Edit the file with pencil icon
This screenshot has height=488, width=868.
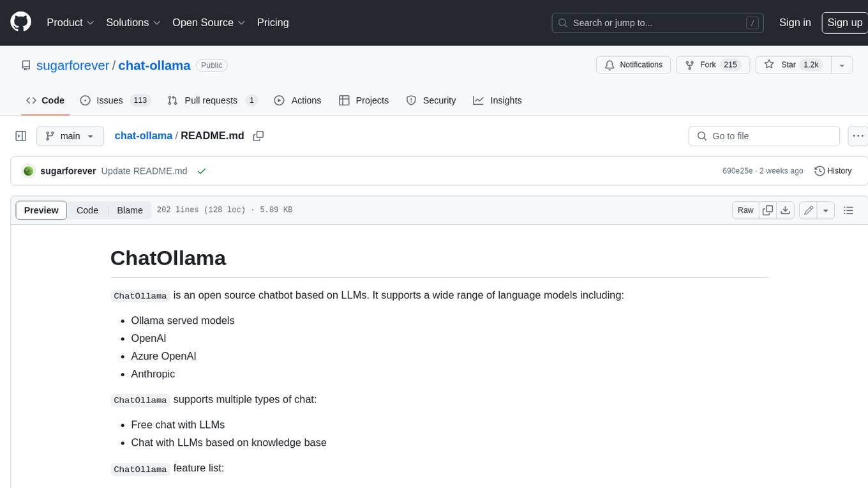tap(809, 210)
